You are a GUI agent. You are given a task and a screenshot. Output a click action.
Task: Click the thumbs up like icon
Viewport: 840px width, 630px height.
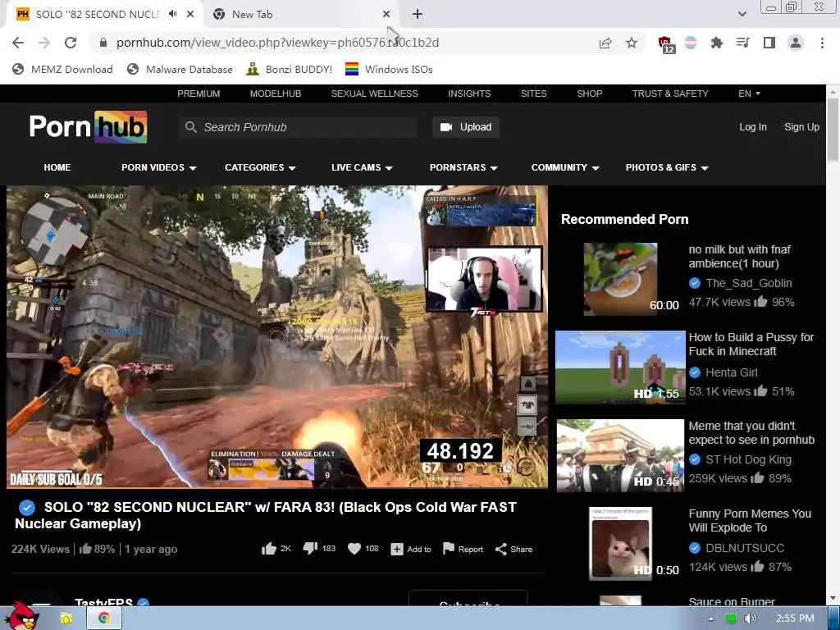[269, 549]
